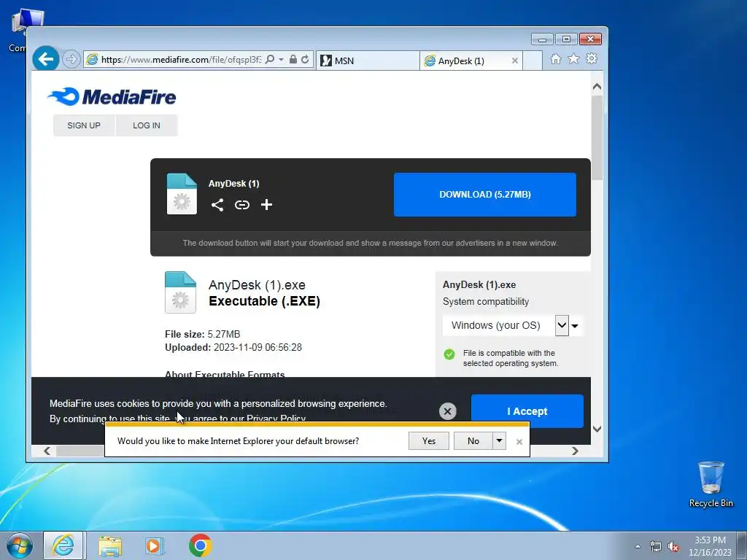Viewport: 747px width, 560px height.
Task: Show hidden system tray icons
Action: coord(638,546)
